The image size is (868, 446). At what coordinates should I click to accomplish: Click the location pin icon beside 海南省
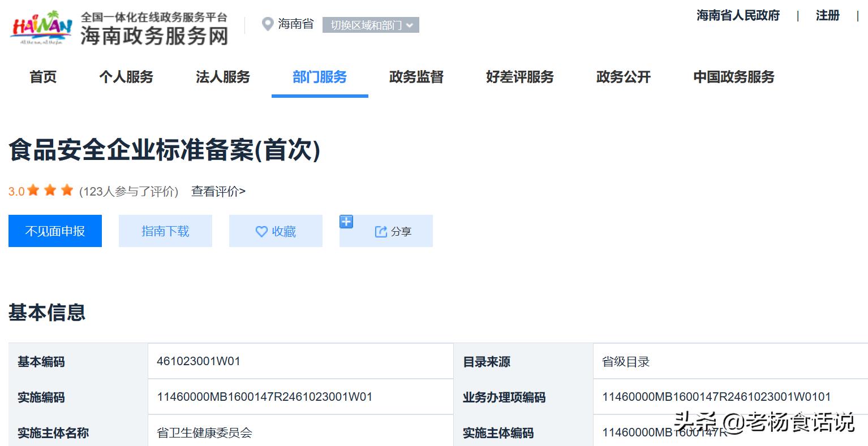click(267, 24)
